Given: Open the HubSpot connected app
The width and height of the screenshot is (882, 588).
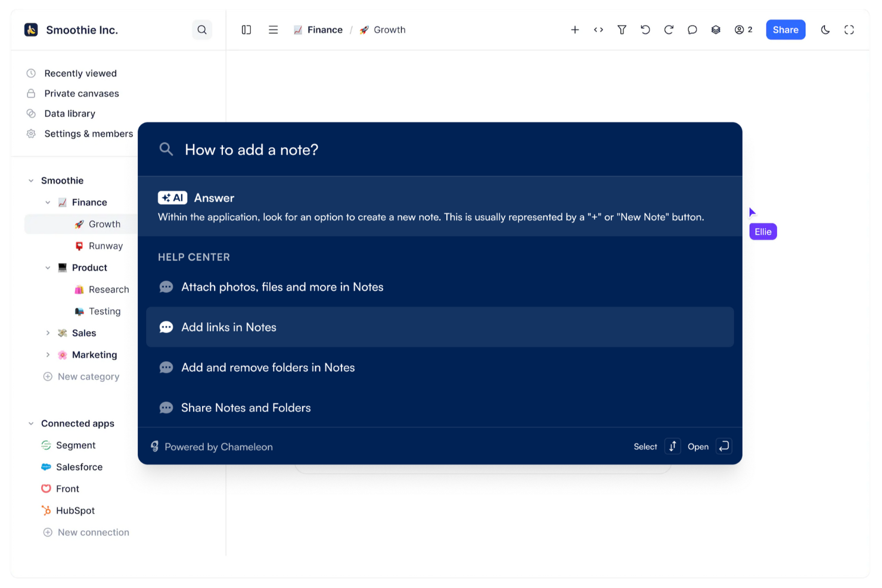Looking at the screenshot, I should coord(74,511).
